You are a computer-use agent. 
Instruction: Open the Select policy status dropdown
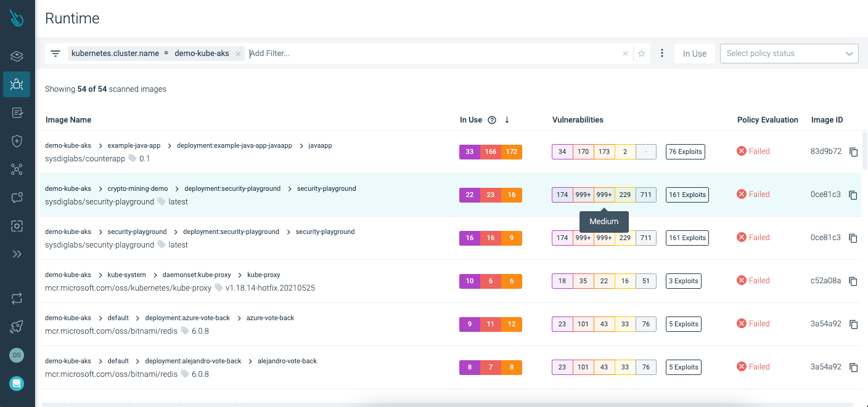pos(789,53)
